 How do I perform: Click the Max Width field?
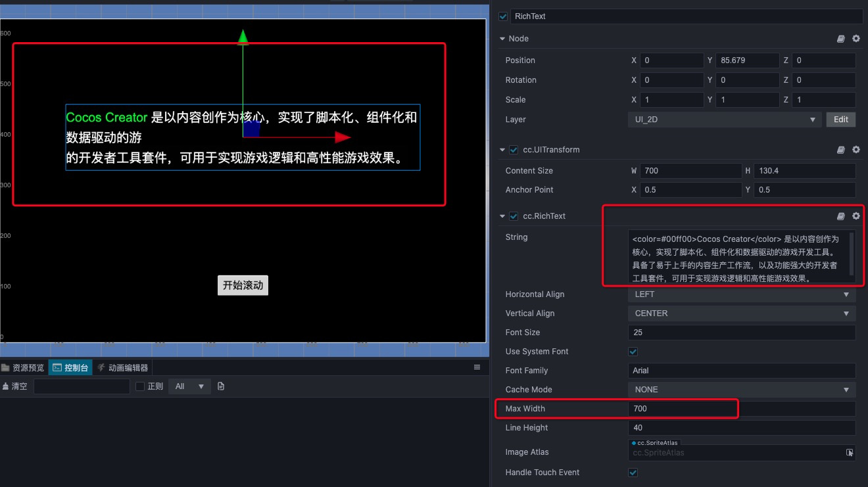(742, 409)
